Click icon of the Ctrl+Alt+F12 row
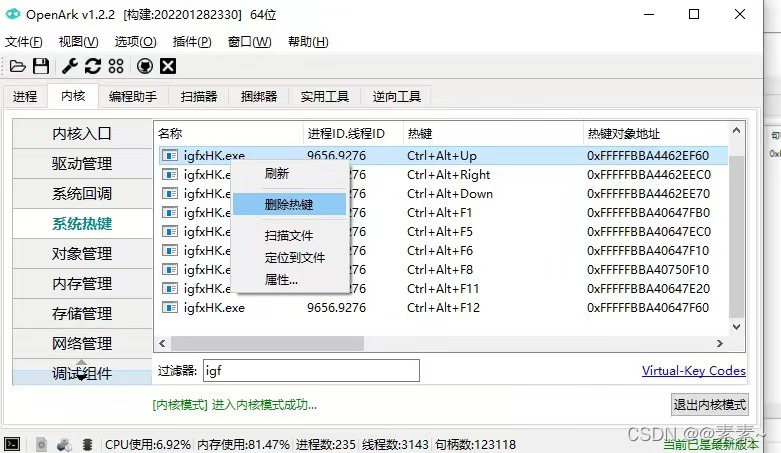The width and height of the screenshot is (781, 453). (x=170, y=307)
